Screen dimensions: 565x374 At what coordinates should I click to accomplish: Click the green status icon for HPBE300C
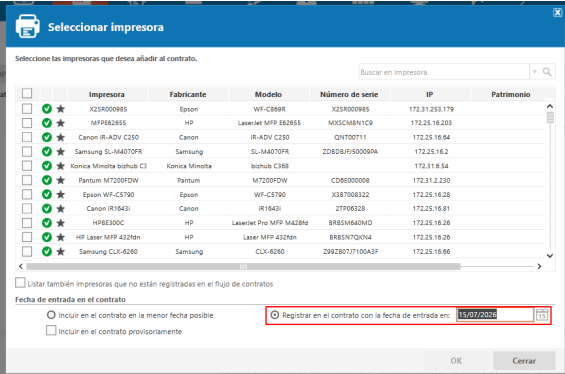tap(47, 223)
